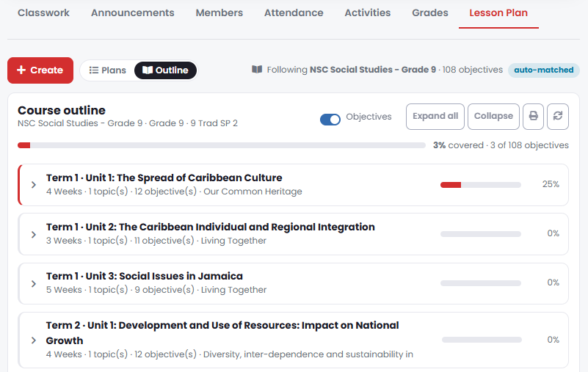Click the refresh outline icon
The height and width of the screenshot is (372, 588).
click(558, 117)
